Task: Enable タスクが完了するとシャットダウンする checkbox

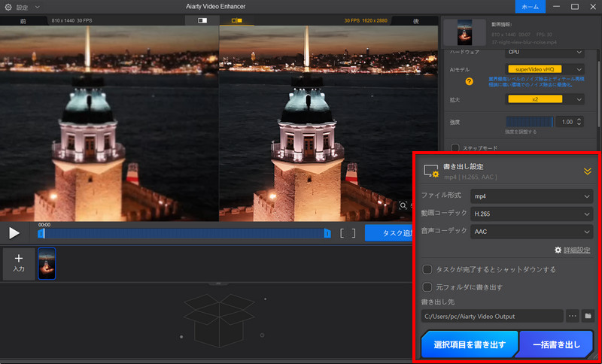Action: click(x=427, y=270)
